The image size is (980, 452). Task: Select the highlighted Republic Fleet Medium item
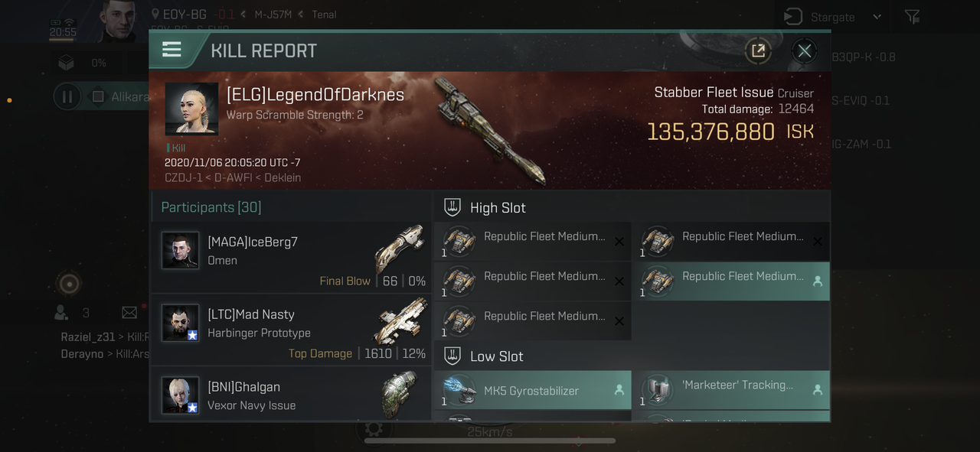tap(731, 281)
